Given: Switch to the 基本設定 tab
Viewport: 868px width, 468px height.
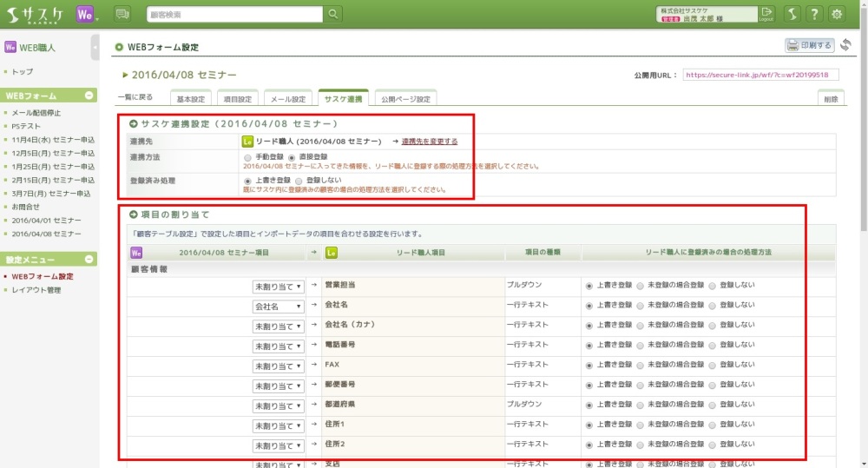Looking at the screenshot, I should click(x=188, y=99).
